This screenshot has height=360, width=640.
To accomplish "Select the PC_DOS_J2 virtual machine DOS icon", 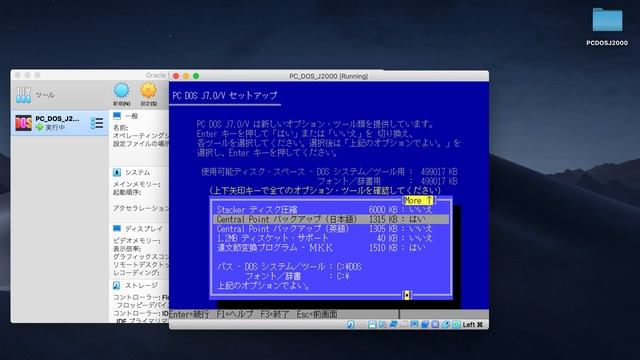I will tap(23, 123).
